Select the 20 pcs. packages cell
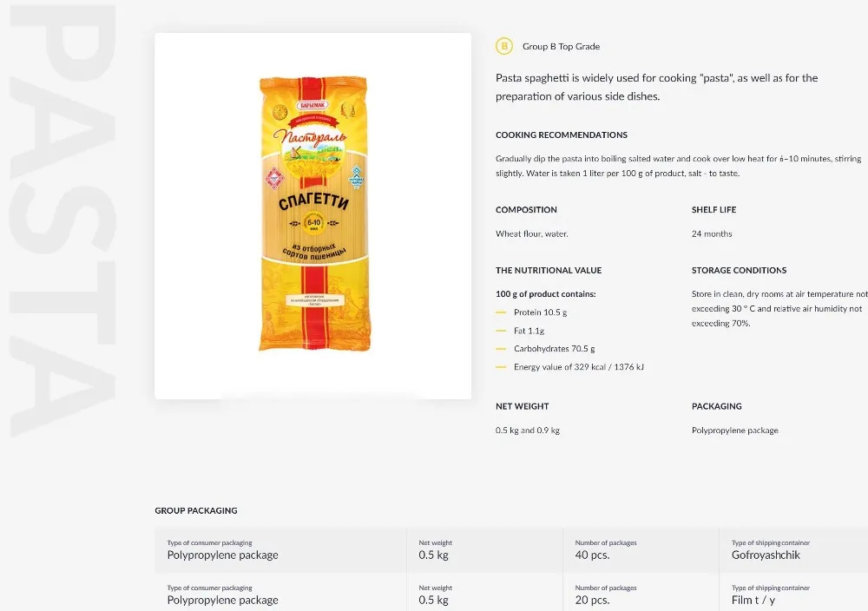The height and width of the screenshot is (611, 868). pyautogui.click(x=593, y=600)
